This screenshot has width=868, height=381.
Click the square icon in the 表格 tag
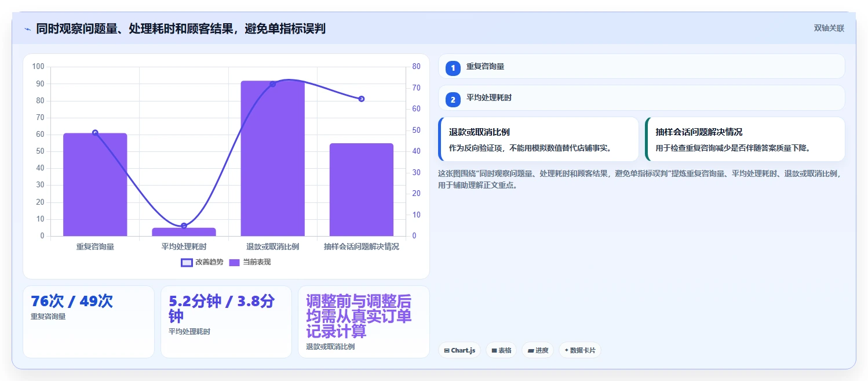pos(494,350)
